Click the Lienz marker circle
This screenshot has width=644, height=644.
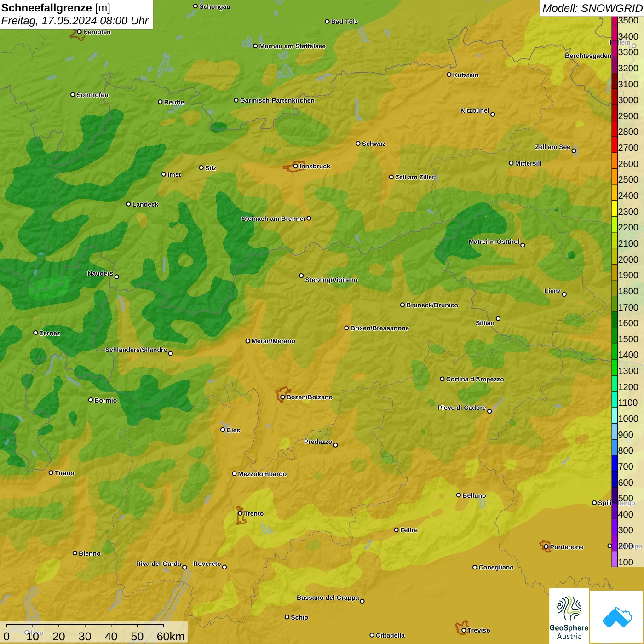tap(564, 294)
